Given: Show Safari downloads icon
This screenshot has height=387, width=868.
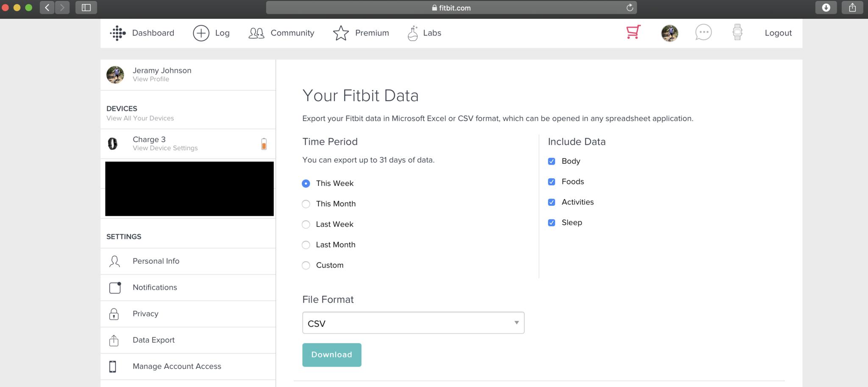Looking at the screenshot, I should 826,7.
